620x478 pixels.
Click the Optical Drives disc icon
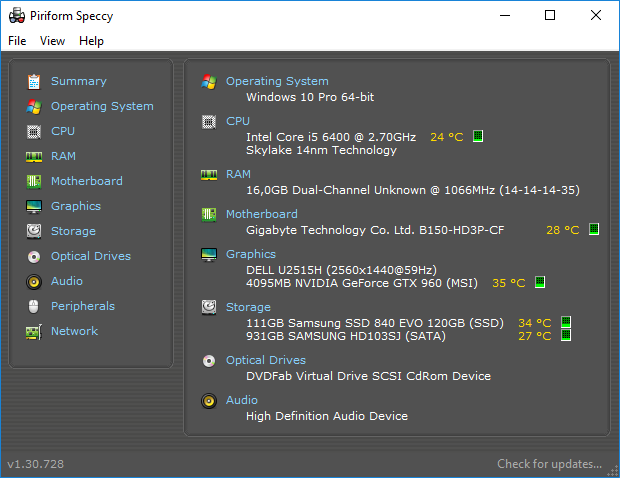click(34, 256)
